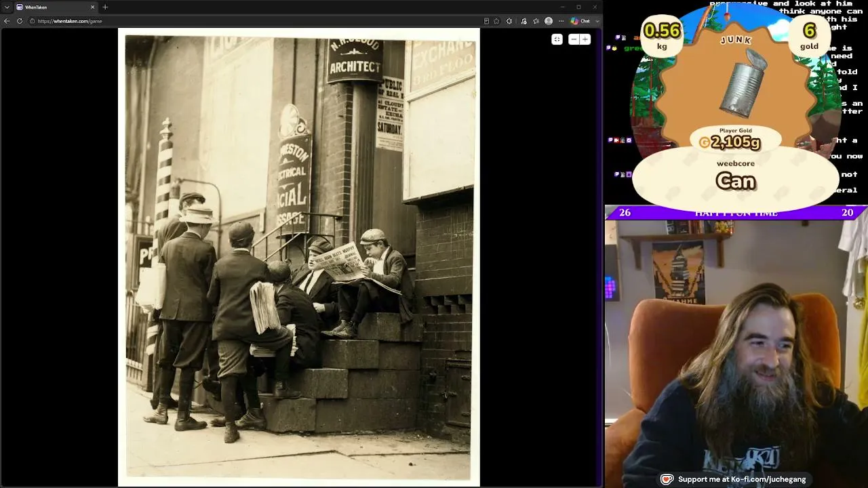This screenshot has height=488, width=868.
Task: Open the media control toolbar icon
Action: 523,21
